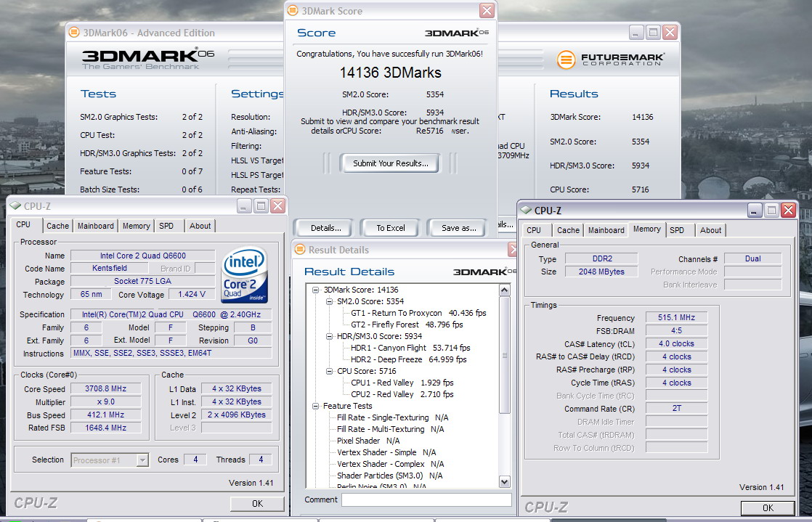The width and height of the screenshot is (812, 522).
Task: Select Pixel Shader tree row
Action: point(368,441)
